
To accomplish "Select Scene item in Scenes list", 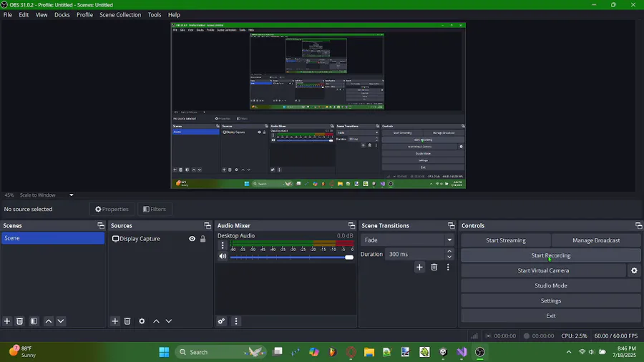I will click(x=53, y=238).
